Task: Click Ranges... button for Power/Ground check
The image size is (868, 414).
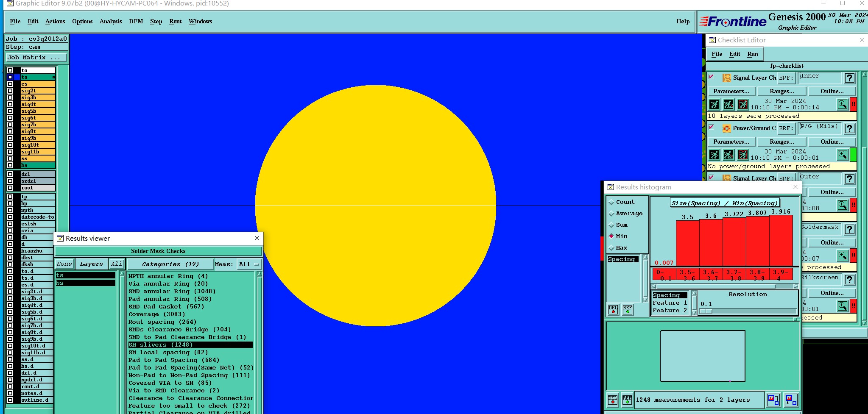Action: pos(782,142)
